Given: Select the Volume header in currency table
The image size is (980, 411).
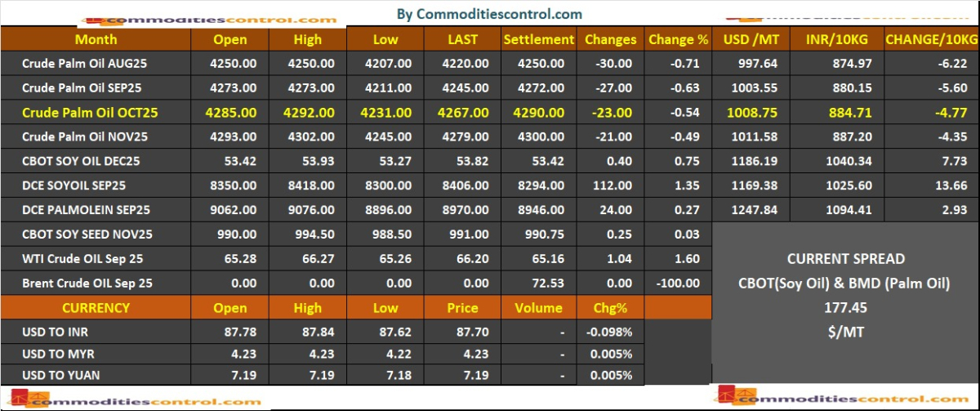Looking at the screenshot, I should (x=538, y=308).
